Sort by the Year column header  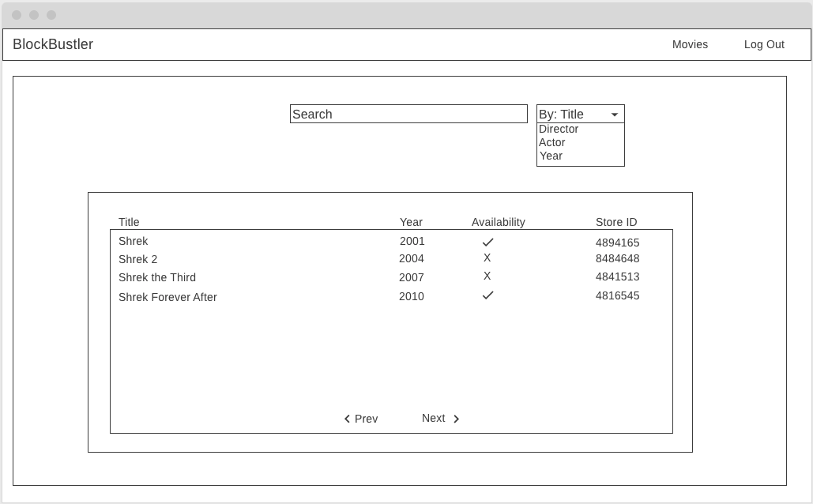point(411,222)
